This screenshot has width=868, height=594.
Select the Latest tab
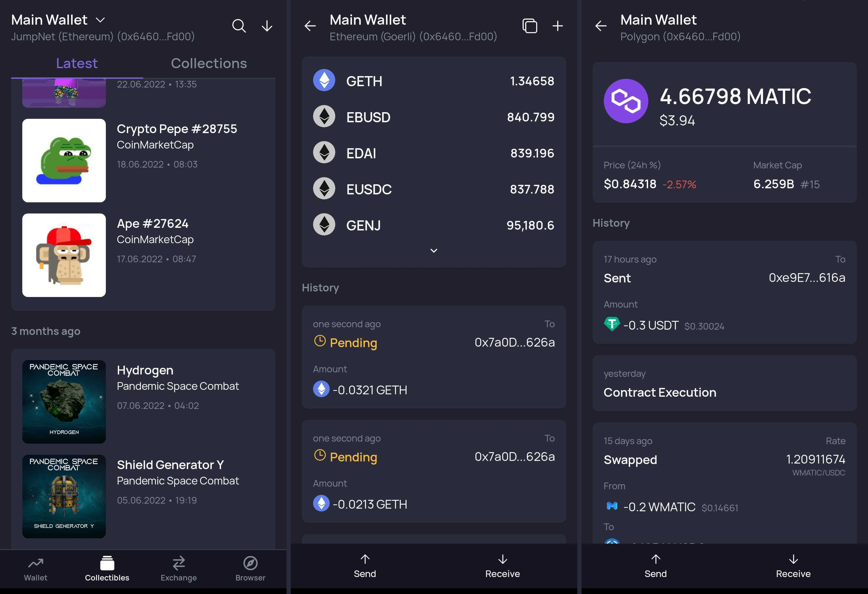pos(77,63)
